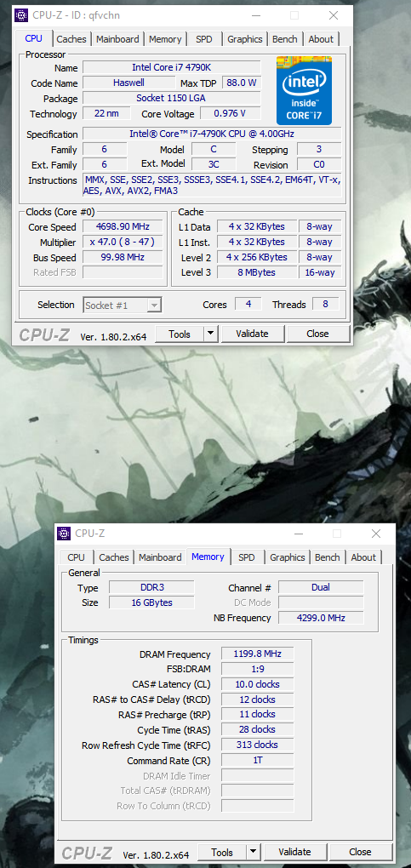Click NB Frequency value 4299.0 MHz
The height and width of the screenshot is (868, 411).
click(321, 618)
